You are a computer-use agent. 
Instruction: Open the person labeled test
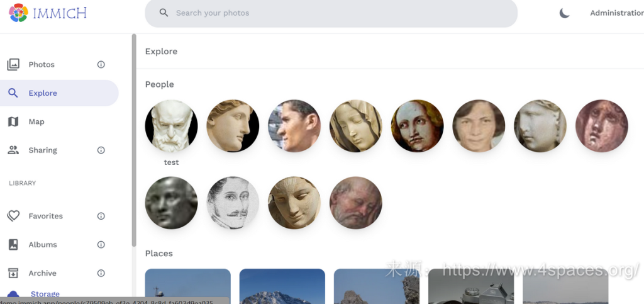pyautogui.click(x=171, y=126)
